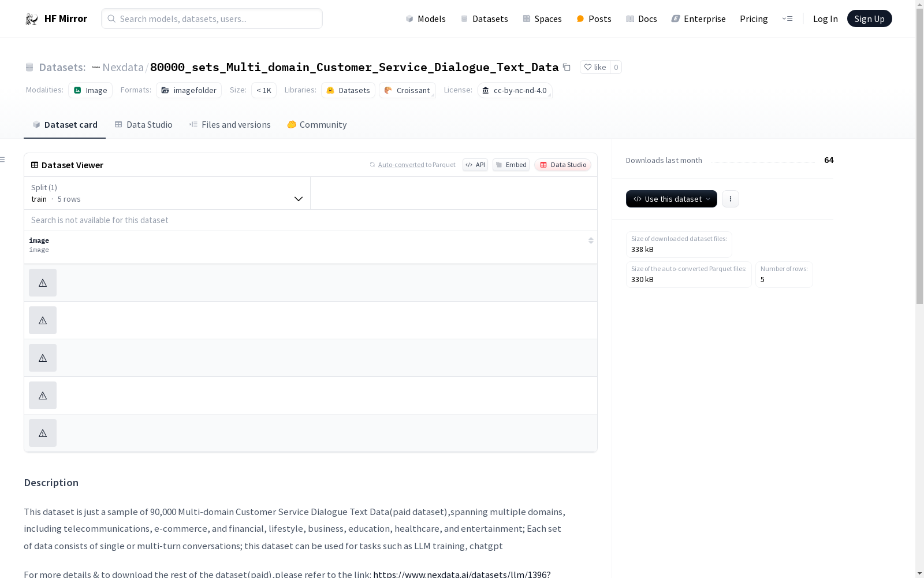
Task: Click the downloads count 64
Action: [829, 160]
